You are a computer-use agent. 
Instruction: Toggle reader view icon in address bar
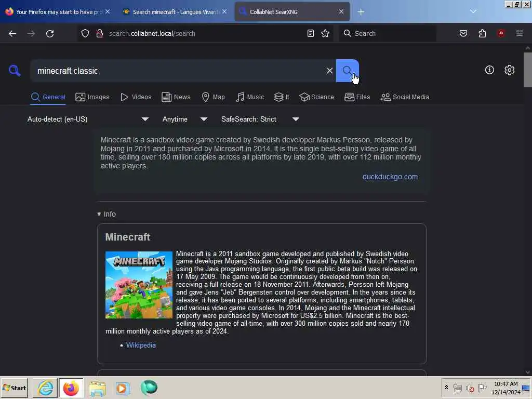tap(311, 33)
